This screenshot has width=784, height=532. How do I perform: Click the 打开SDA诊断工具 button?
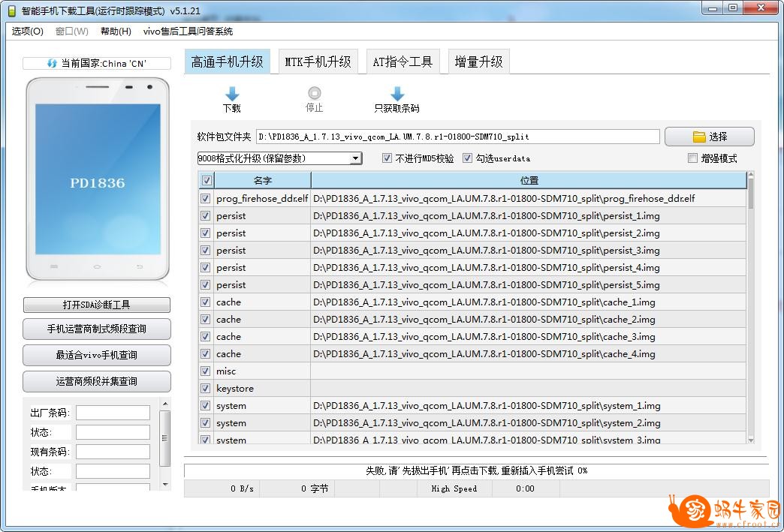(97, 305)
